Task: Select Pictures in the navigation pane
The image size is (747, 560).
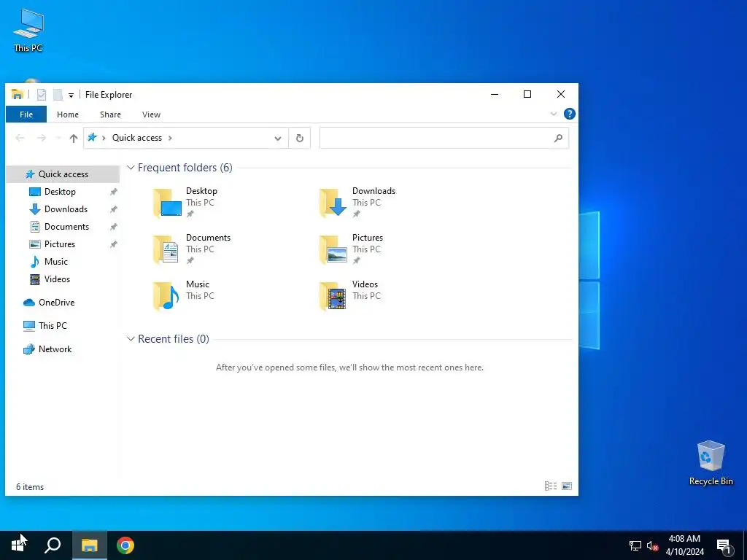Action: click(x=59, y=244)
